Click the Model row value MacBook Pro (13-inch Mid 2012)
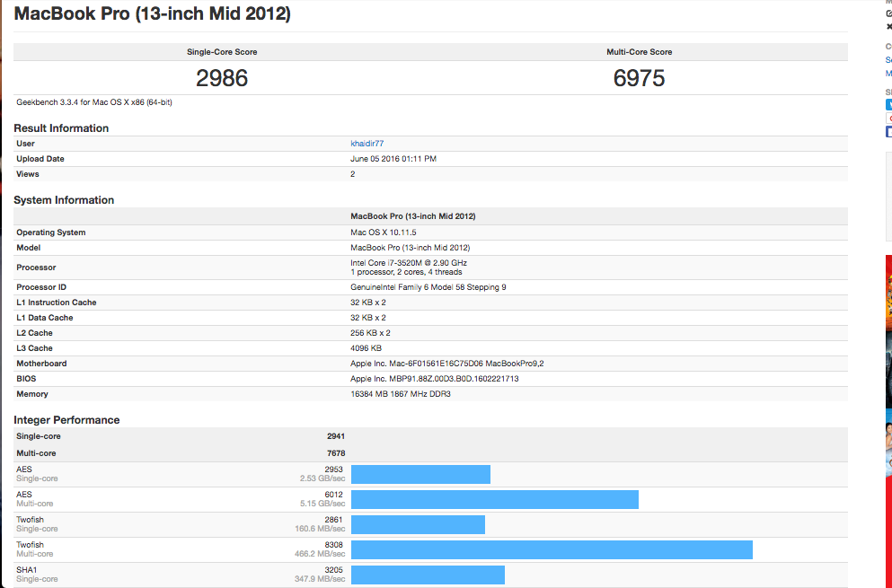 [411, 248]
